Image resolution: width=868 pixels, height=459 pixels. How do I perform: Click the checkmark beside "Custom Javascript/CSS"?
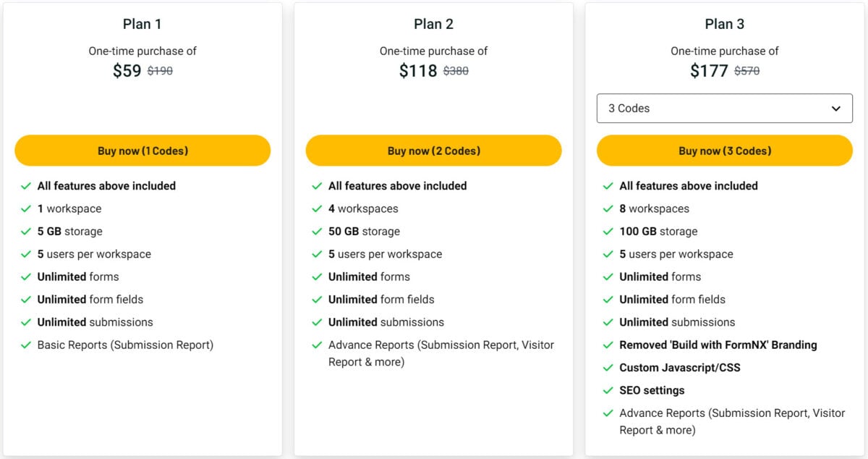[607, 368]
